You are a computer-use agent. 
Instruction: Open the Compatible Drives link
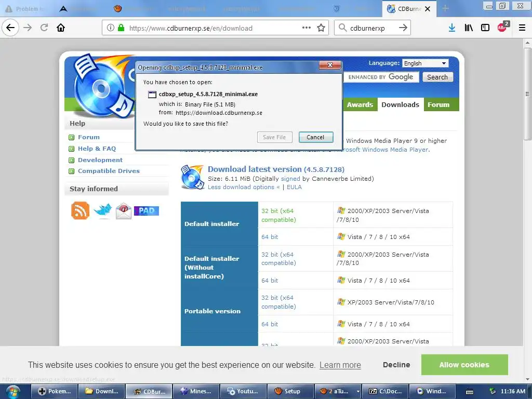(109, 171)
